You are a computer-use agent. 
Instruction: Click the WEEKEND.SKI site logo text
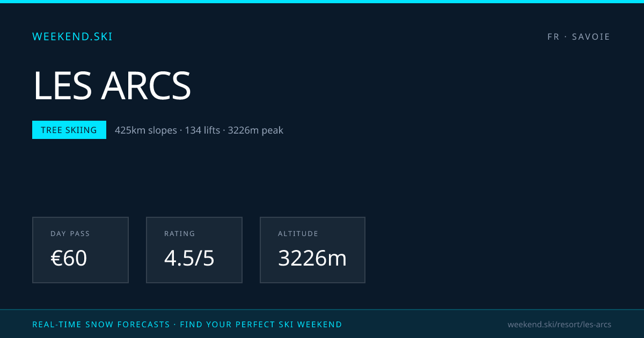[72, 36]
